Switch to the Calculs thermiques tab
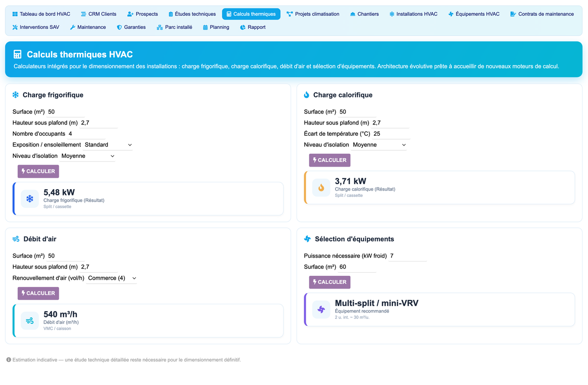The width and height of the screenshot is (588, 385). (251, 14)
